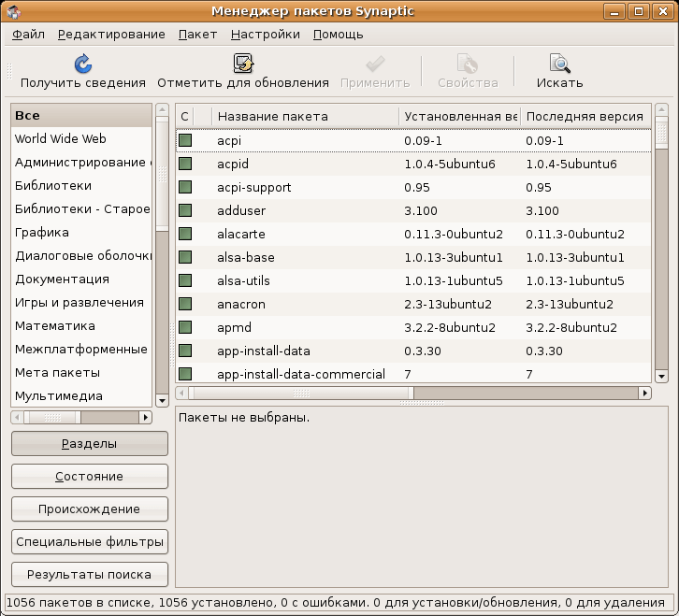This screenshot has width=679, height=616.
Task: Open the Пакет menu
Action: (197, 35)
